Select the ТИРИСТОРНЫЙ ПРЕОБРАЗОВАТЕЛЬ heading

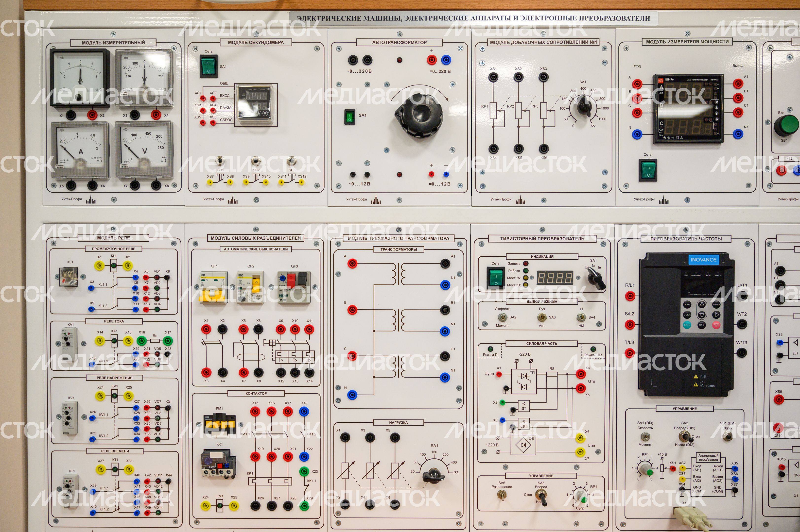click(x=542, y=238)
